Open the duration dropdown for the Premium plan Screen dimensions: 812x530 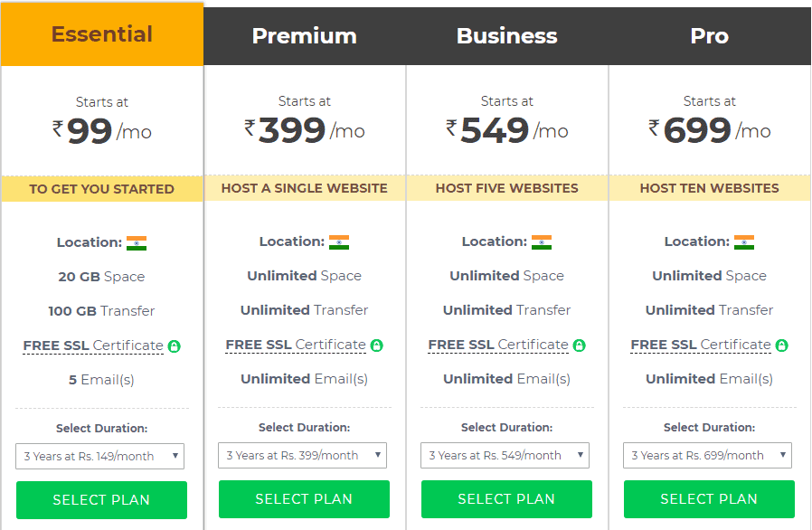pos(304,456)
